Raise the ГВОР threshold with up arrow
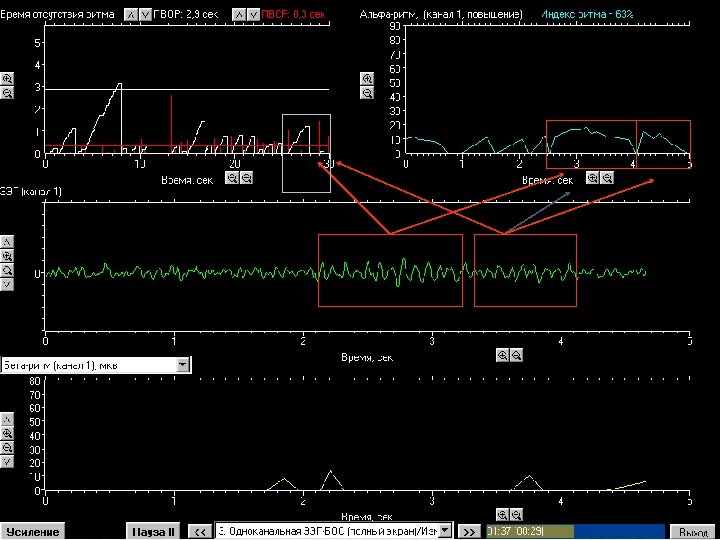This screenshot has height=540, width=720. point(131,15)
